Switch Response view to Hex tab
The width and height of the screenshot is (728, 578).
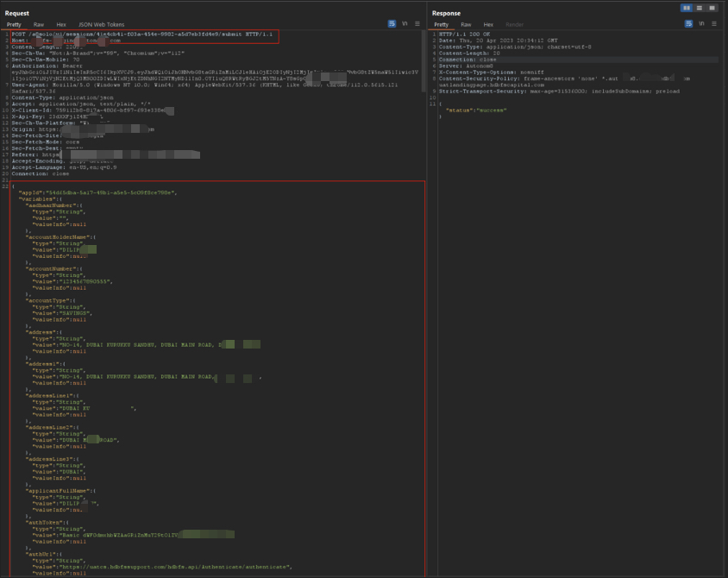point(488,25)
